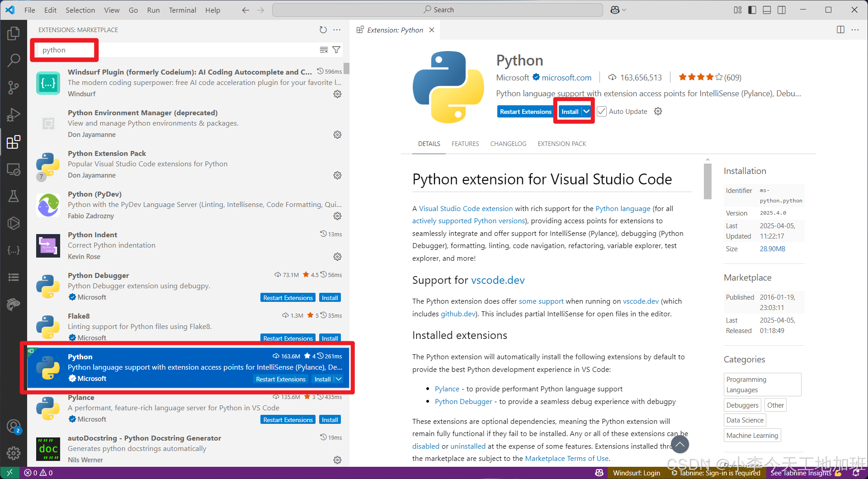Image resolution: width=868 pixels, height=479 pixels.
Task: Expand Install dropdown arrow on details page
Action: pos(586,112)
